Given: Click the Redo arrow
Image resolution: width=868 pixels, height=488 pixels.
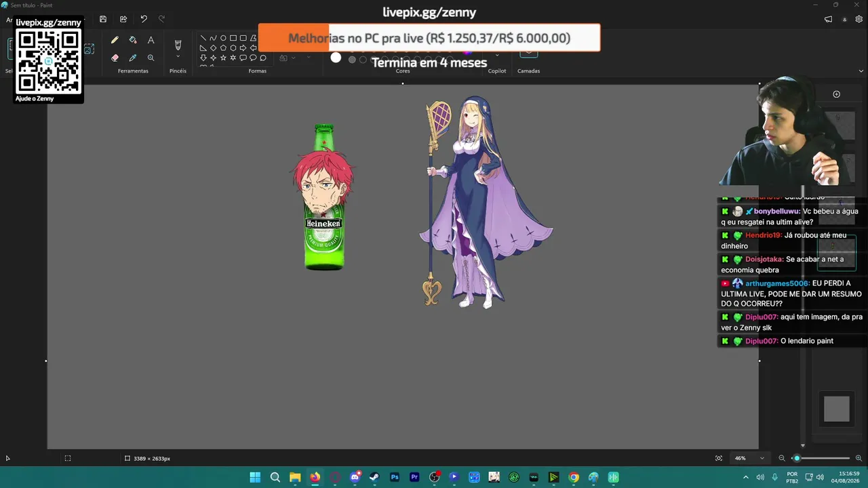Looking at the screenshot, I should coord(161,19).
